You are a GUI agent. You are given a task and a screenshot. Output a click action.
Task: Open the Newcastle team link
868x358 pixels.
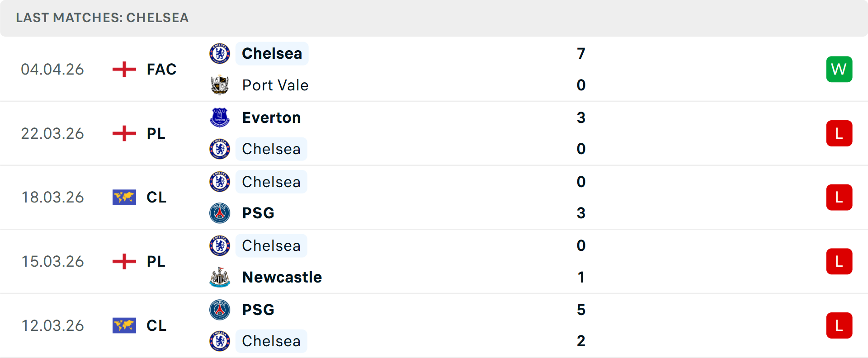(282, 277)
